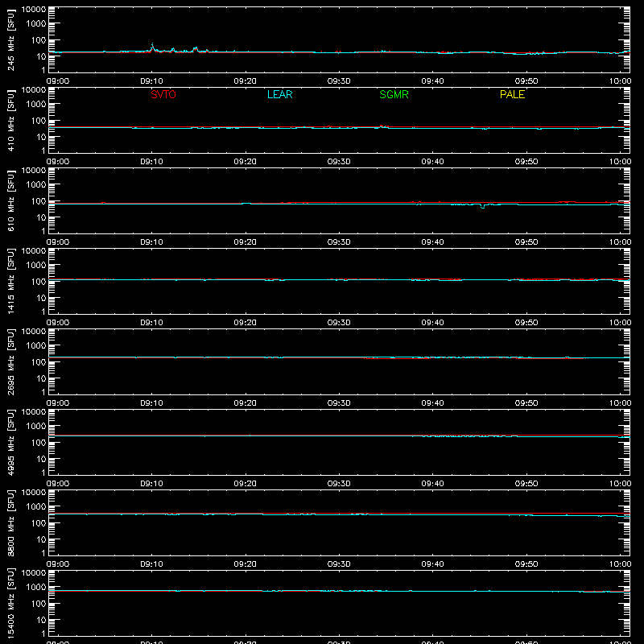Image resolution: width=644 pixels, height=644 pixels.
Task: Select the 245 MHz [SFU] axis title
Action: (11, 39)
